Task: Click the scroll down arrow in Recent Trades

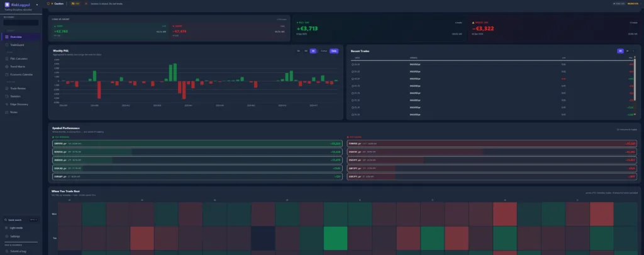Action: click(635, 115)
